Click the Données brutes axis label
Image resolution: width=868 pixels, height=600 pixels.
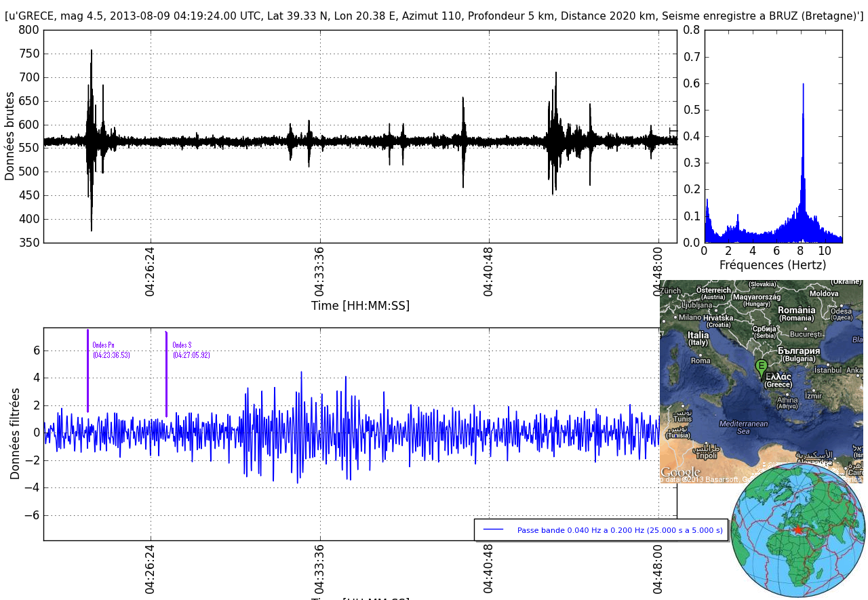tap(9, 136)
